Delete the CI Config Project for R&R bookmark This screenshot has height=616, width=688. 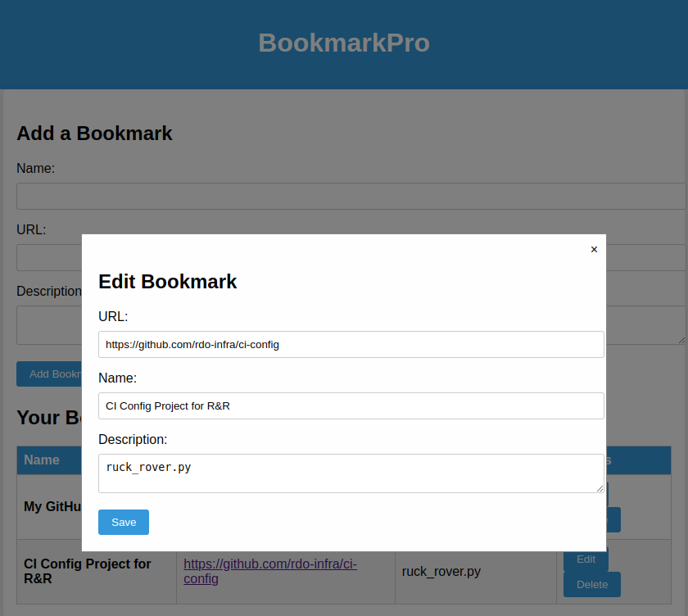click(592, 584)
